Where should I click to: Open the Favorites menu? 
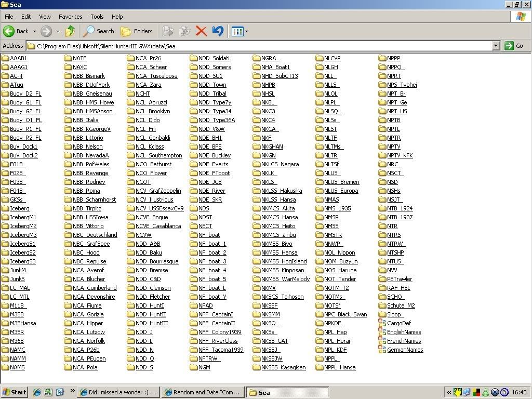click(70, 17)
